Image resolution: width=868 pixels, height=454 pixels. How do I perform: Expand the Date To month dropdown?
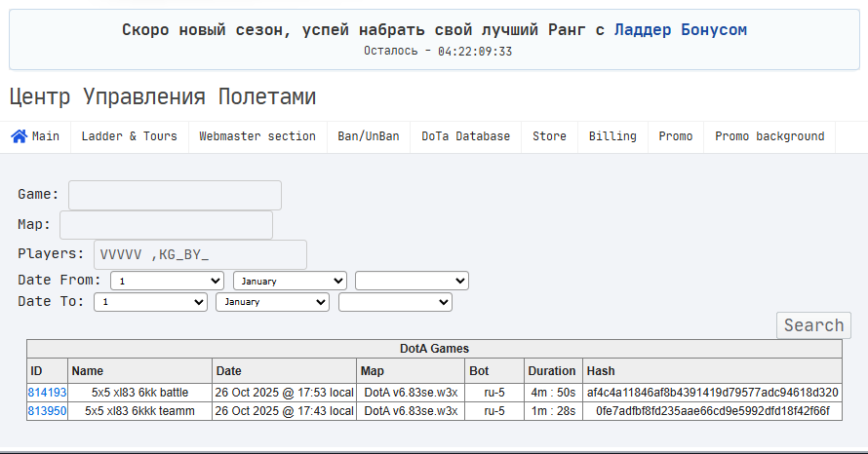coord(272,302)
